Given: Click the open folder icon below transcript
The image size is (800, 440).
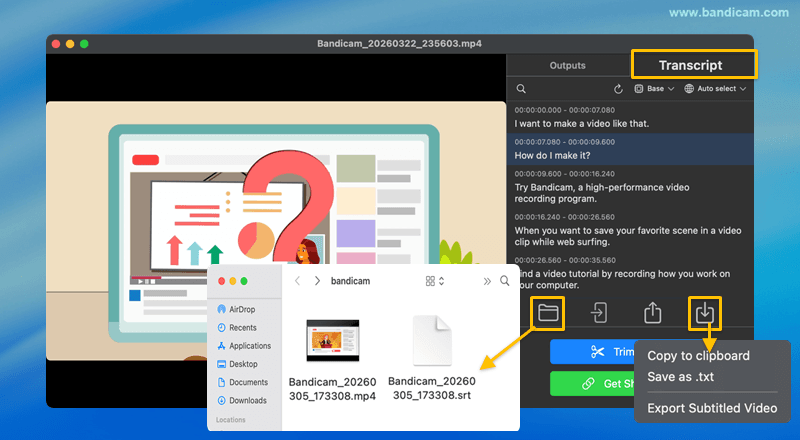Looking at the screenshot, I should 547,313.
